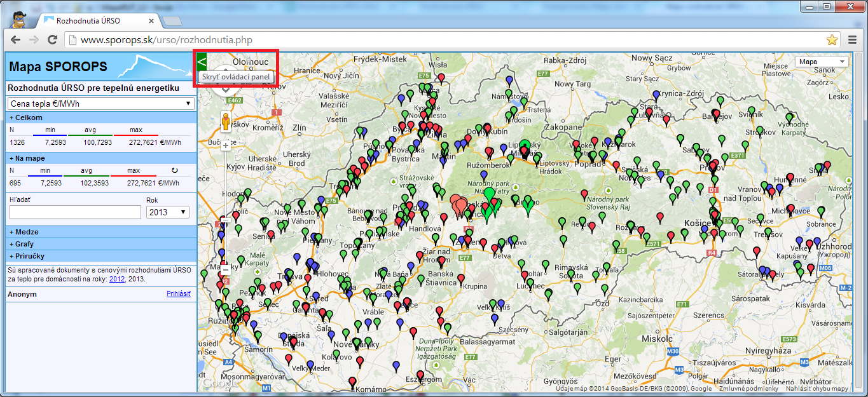Bookmark this page with the star
The image size is (868, 397).
pos(832,40)
